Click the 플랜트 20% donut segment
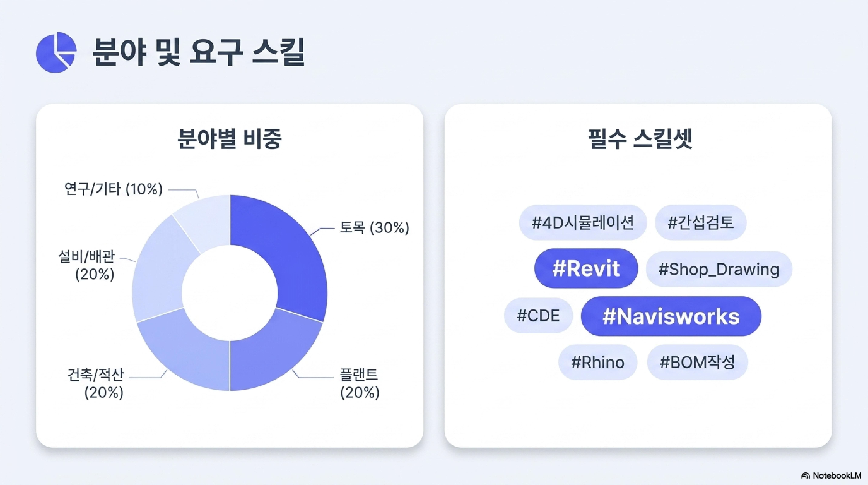This screenshot has height=485, width=868. coord(273,354)
